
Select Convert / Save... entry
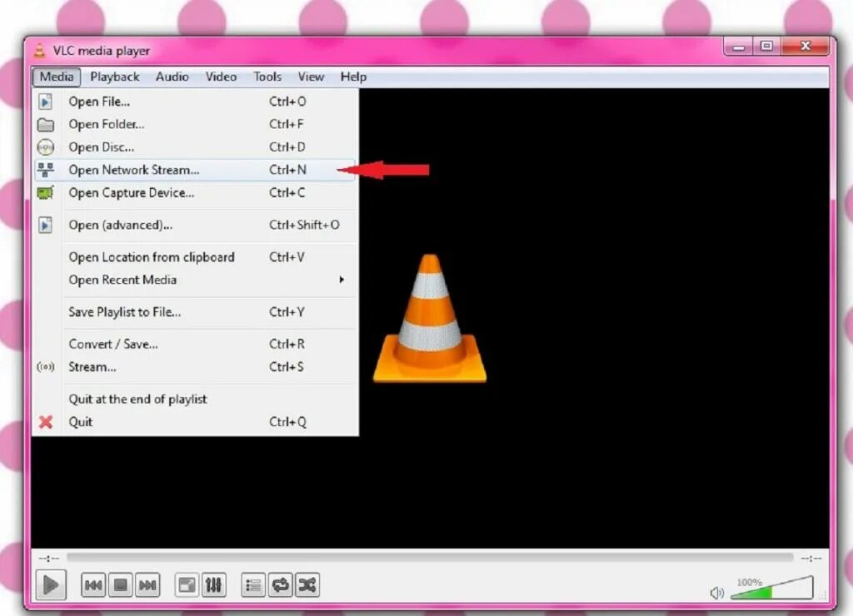click(x=195, y=344)
